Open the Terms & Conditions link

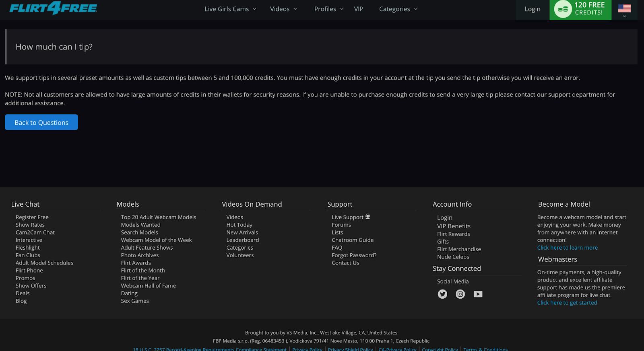click(486, 349)
